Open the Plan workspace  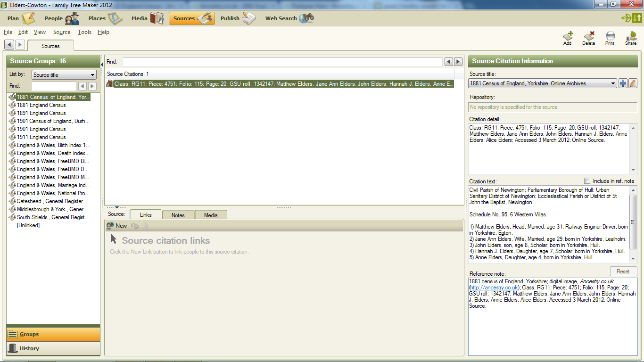(21, 18)
